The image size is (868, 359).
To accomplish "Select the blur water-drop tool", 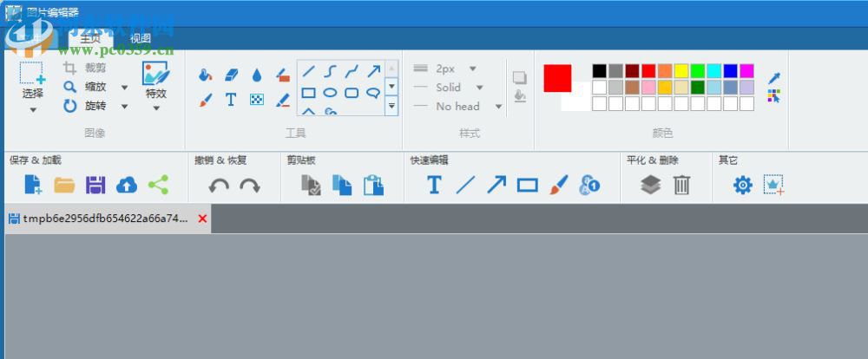I will 256,75.
